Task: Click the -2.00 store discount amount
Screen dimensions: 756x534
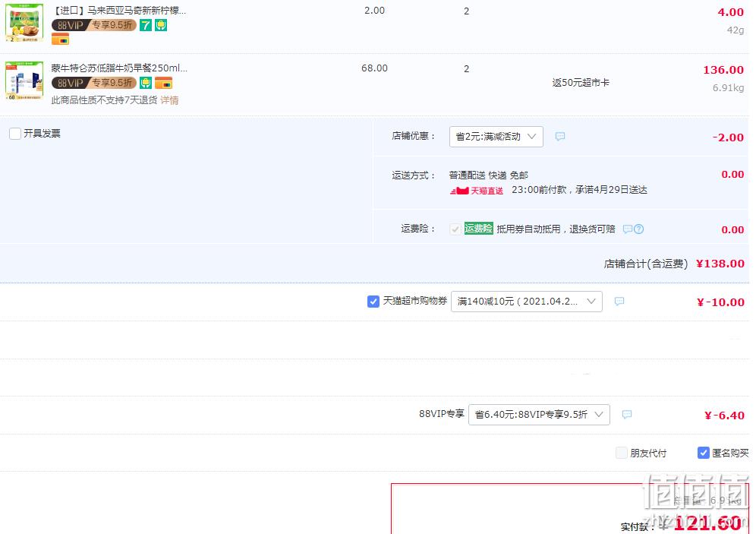Action: (728, 137)
